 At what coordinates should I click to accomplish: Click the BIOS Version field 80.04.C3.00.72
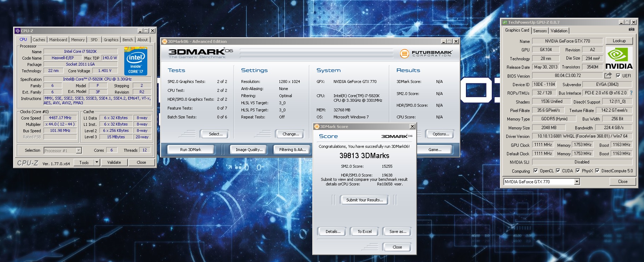point(568,76)
